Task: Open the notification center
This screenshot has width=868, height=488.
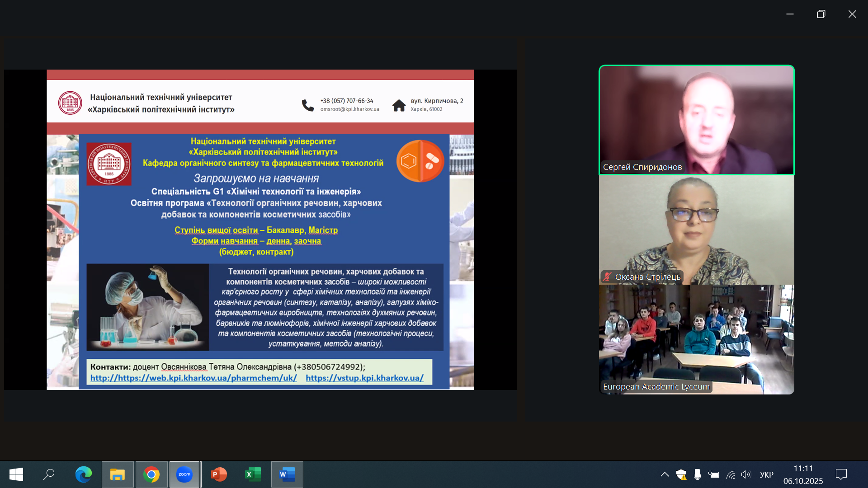Action: coord(841,474)
